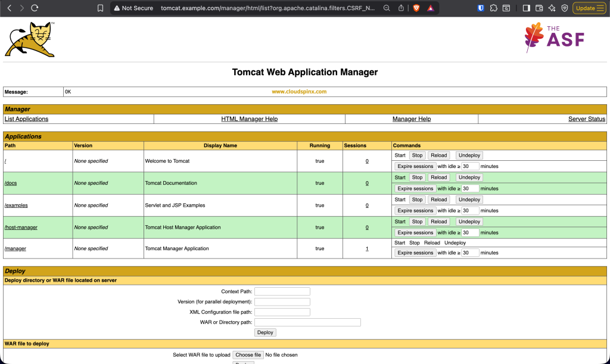Click the Tomcat cat logo
The image size is (610, 364).
click(x=30, y=40)
